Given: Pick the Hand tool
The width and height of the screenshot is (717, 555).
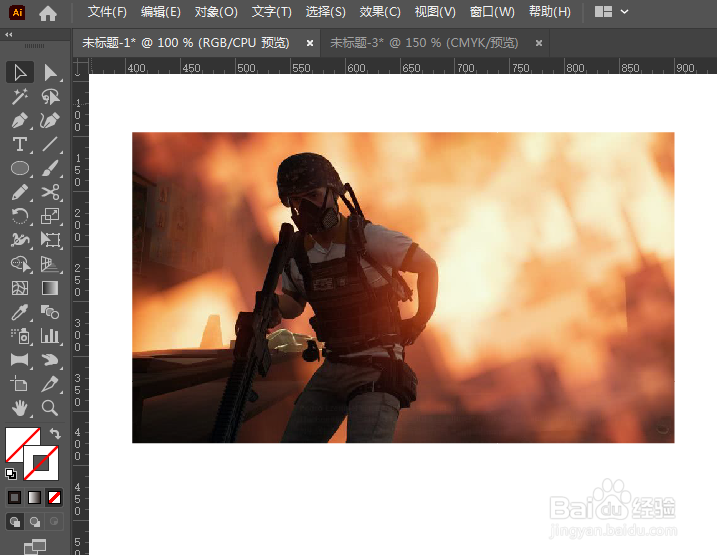Looking at the screenshot, I should click(20, 408).
